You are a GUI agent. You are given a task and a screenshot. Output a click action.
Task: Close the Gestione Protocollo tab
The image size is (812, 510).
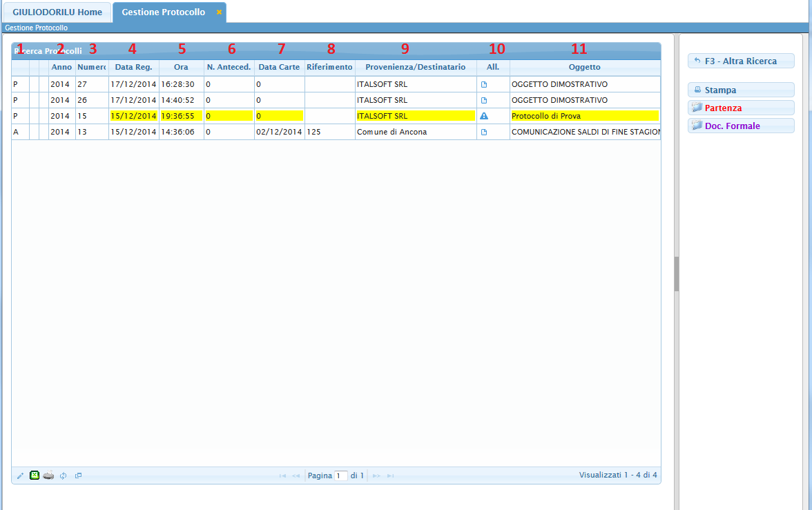point(219,12)
